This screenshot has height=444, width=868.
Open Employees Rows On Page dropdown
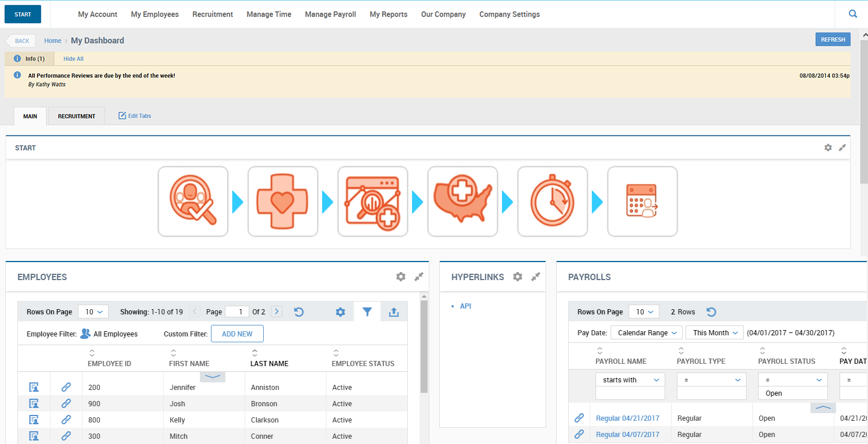pyautogui.click(x=94, y=311)
